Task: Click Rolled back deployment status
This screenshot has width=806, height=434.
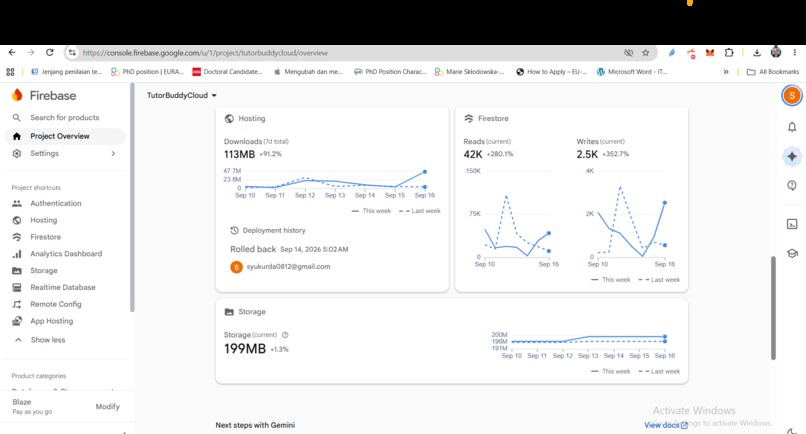Action: coord(253,249)
